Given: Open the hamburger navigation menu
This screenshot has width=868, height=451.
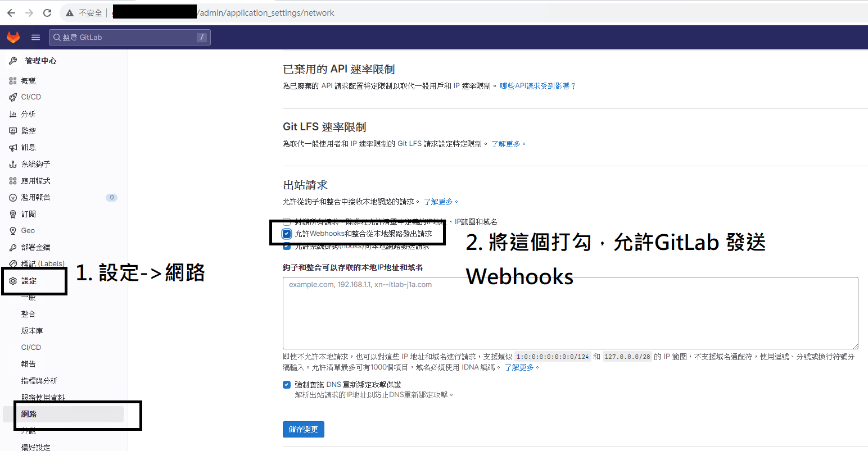Looking at the screenshot, I should (35, 37).
